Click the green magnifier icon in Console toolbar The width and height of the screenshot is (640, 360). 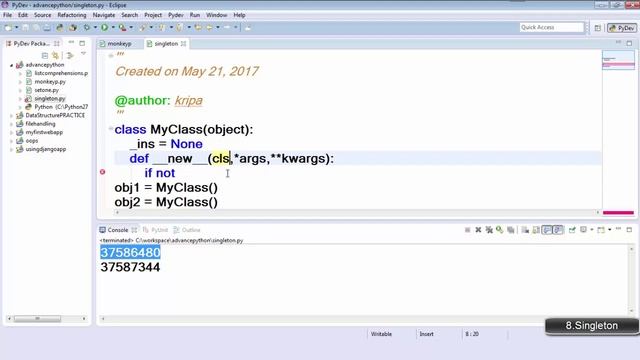(500, 230)
